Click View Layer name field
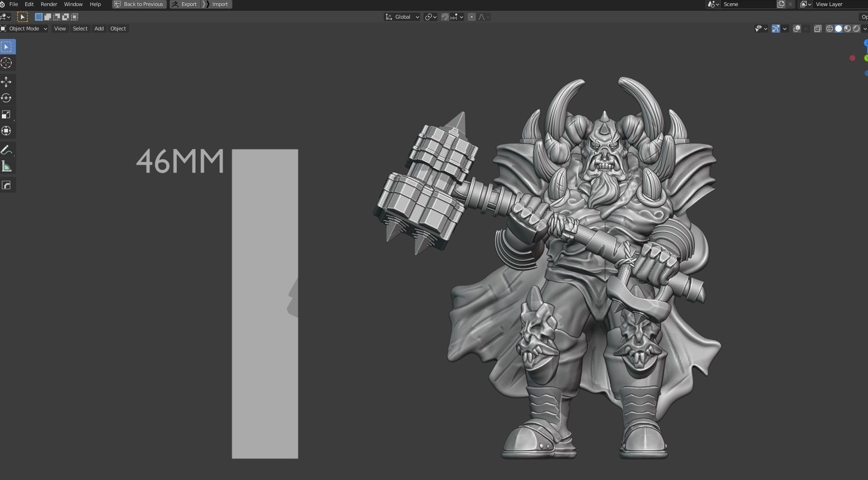This screenshot has width=868, height=480. click(840, 4)
